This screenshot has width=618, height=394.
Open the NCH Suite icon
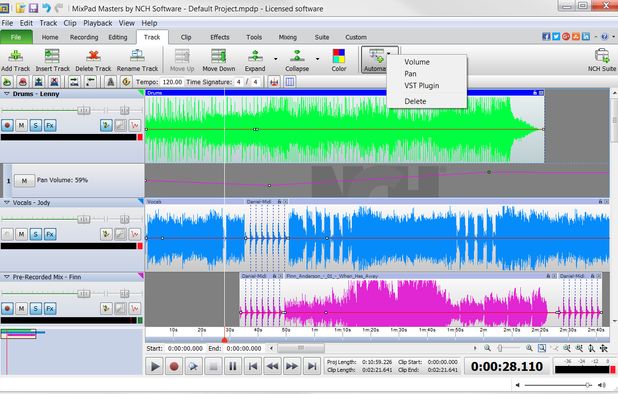pos(602,56)
